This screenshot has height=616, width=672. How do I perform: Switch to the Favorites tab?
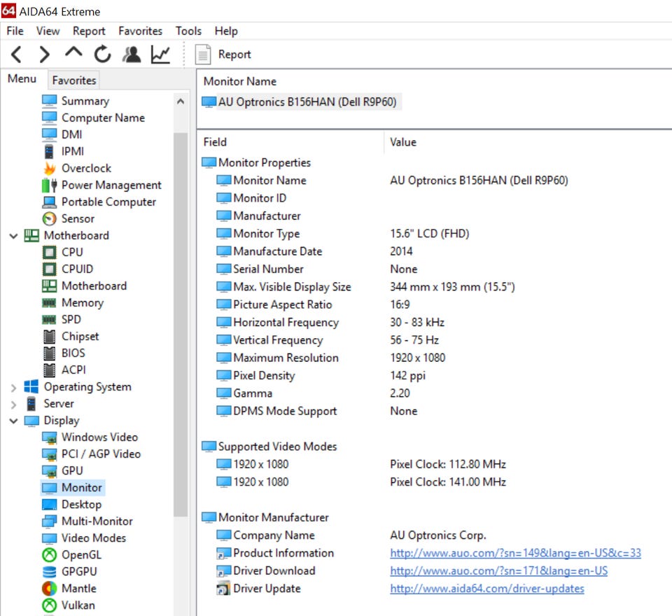click(74, 80)
